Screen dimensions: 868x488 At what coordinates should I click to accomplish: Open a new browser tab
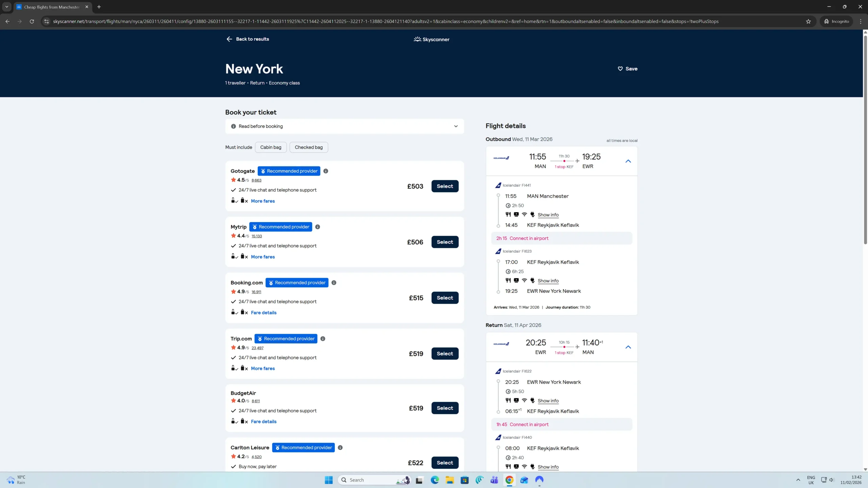[99, 7]
